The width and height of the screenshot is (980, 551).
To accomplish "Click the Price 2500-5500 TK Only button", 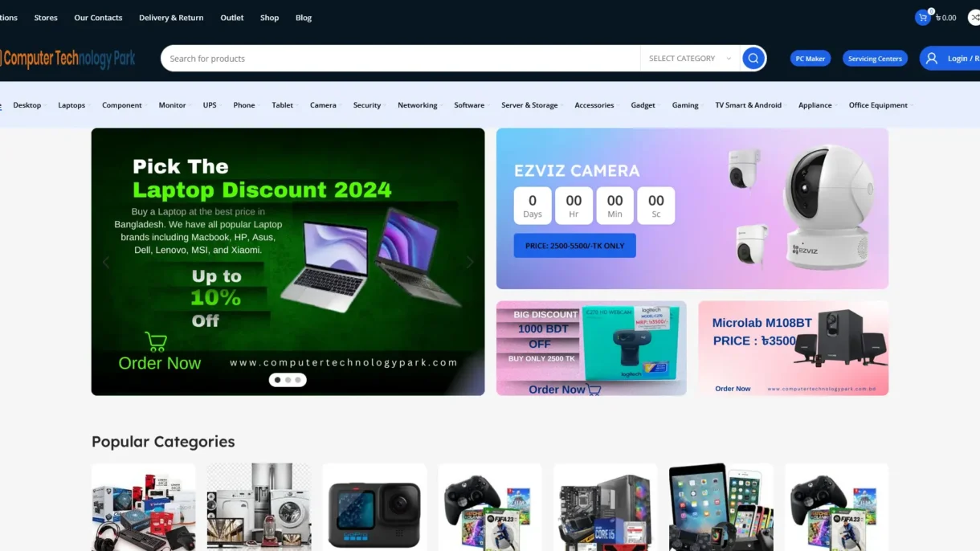I will pyautogui.click(x=574, y=246).
